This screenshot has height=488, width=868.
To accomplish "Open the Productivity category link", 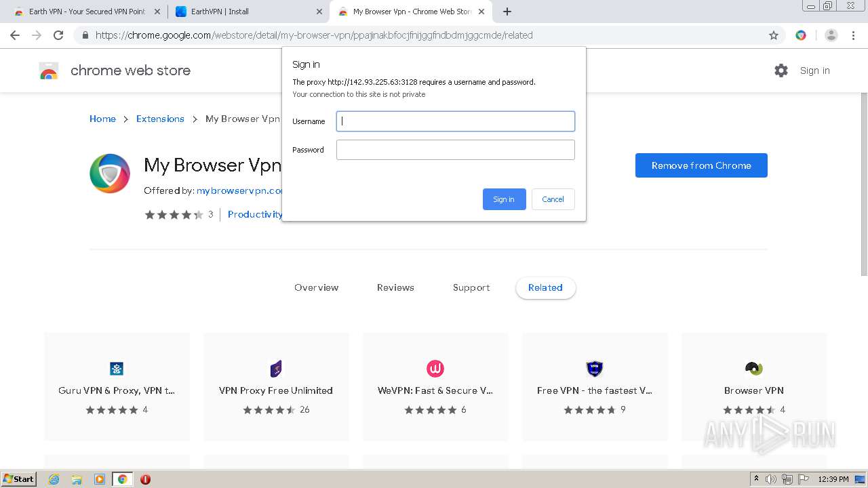I will [255, 214].
